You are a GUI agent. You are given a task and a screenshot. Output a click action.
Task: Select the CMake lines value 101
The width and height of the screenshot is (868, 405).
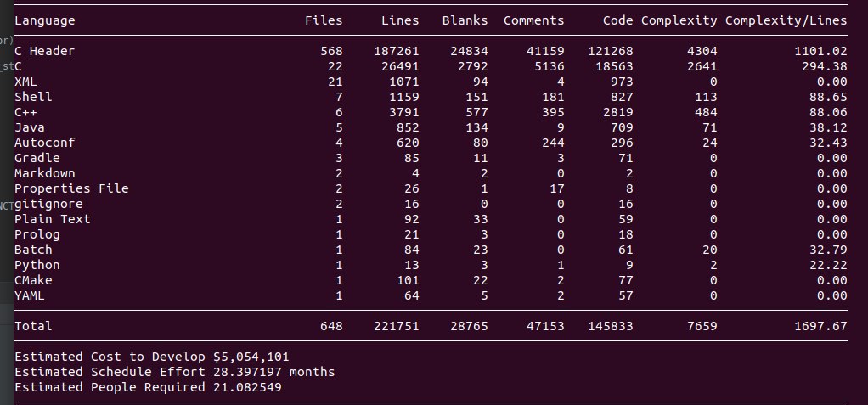[408, 280]
